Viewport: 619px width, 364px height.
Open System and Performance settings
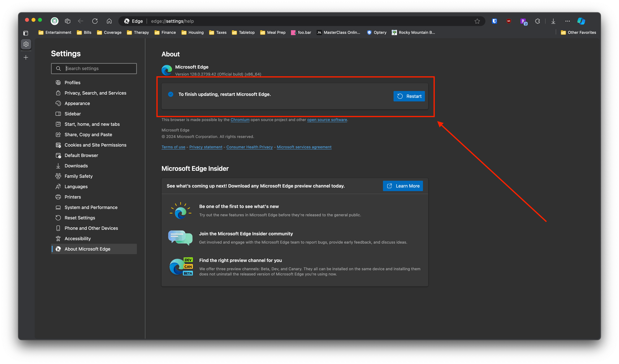point(91,207)
